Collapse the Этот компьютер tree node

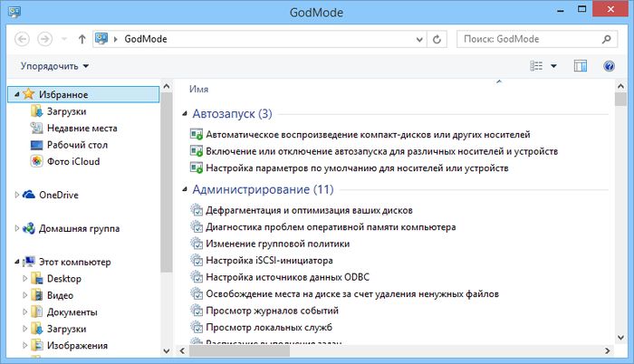[x=16, y=262]
